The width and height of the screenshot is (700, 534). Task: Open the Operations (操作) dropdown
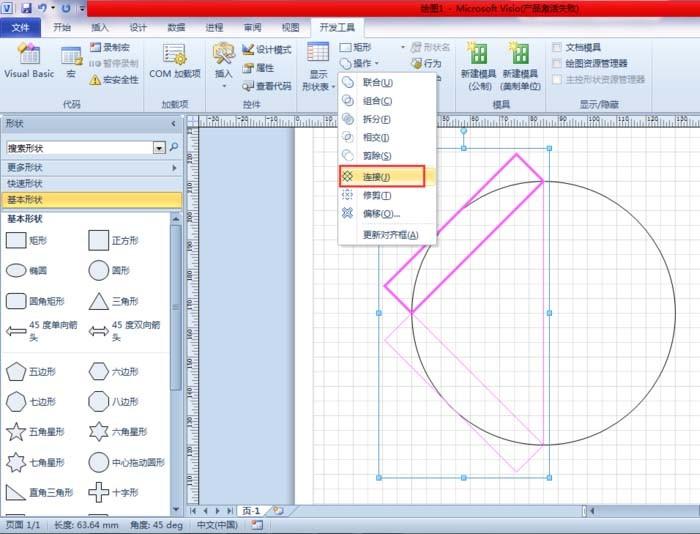click(x=359, y=63)
